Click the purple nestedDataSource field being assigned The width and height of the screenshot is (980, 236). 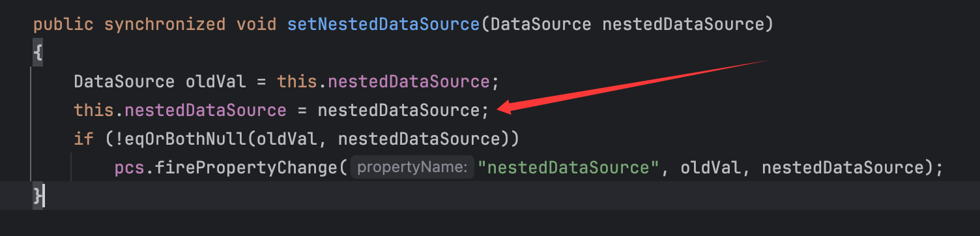pyautogui.click(x=205, y=110)
